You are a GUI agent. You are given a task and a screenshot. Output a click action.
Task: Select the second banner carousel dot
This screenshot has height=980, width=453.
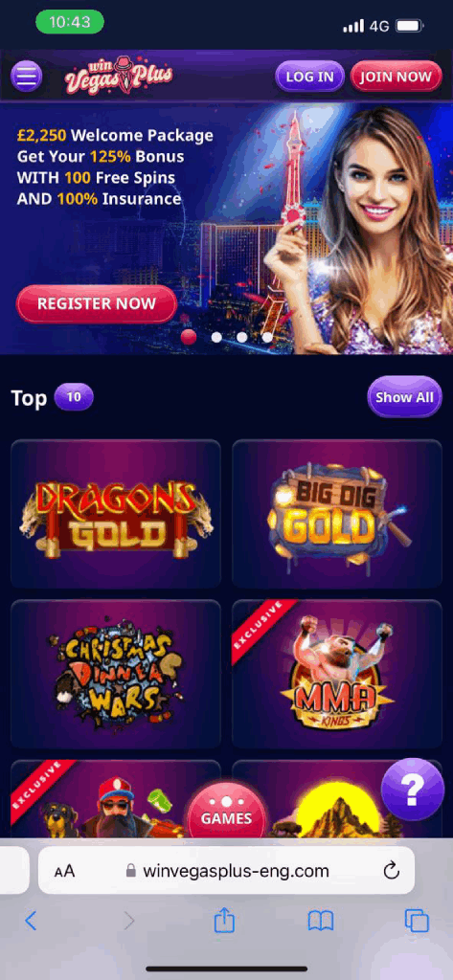pyautogui.click(x=216, y=337)
